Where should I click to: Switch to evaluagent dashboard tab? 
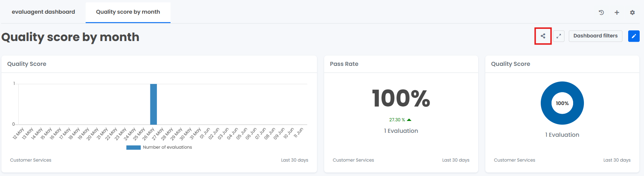click(x=44, y=12)
